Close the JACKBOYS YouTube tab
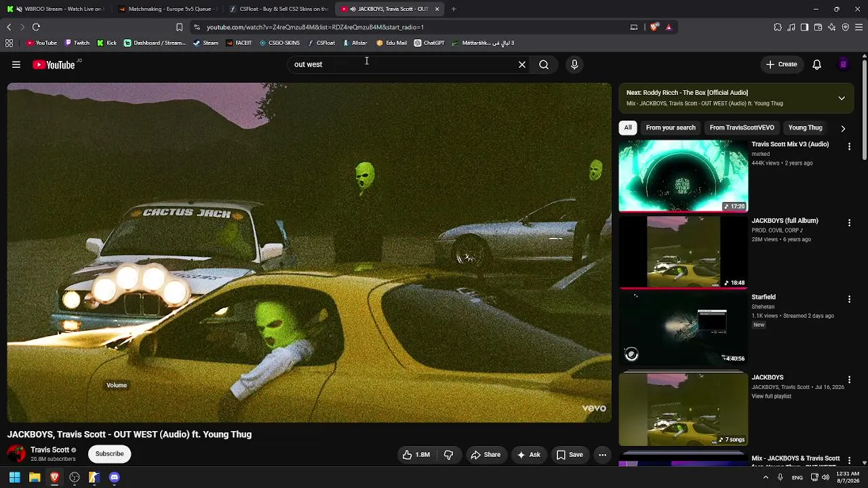 [x=437, y=9]
